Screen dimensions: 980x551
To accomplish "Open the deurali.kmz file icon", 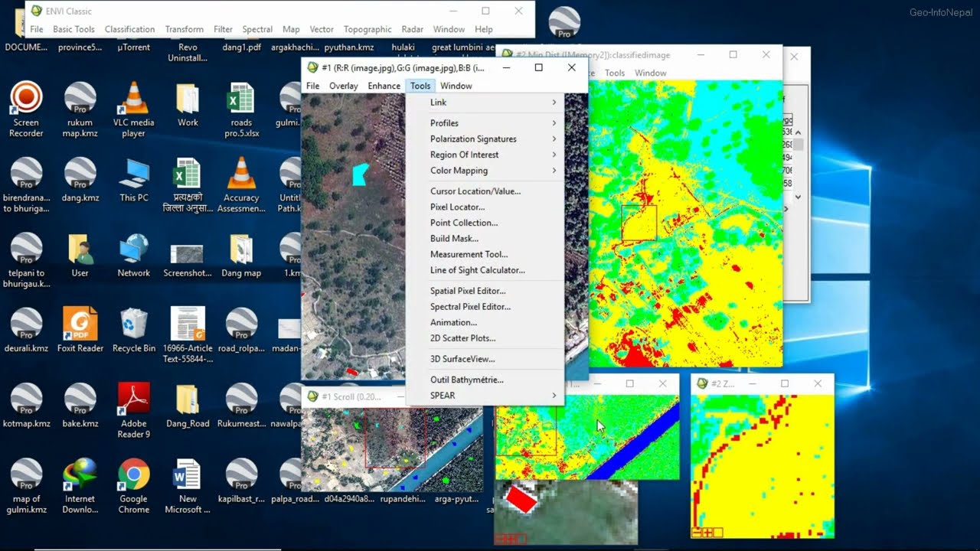I will 26,330.
